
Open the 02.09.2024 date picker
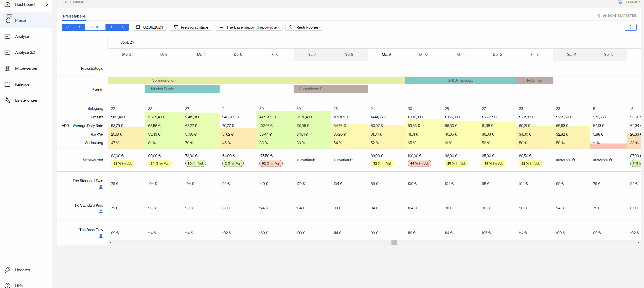tap(149, 27)
